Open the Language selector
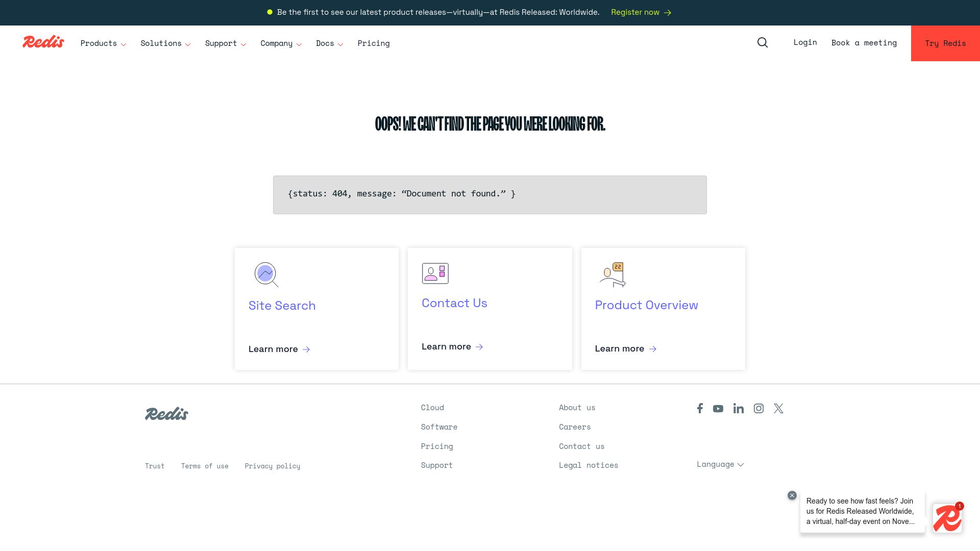The height and width of the screenshot is (551, 980). 720,464
